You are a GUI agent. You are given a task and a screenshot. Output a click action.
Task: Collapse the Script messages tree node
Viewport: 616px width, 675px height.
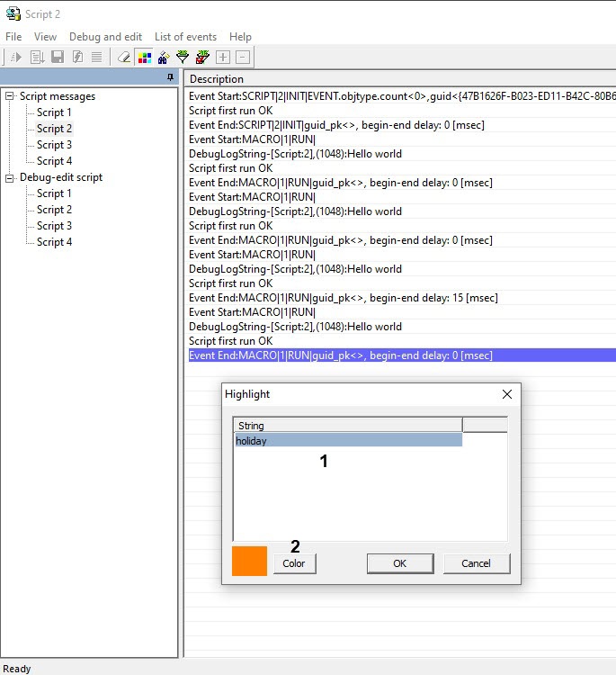point(10,96)
